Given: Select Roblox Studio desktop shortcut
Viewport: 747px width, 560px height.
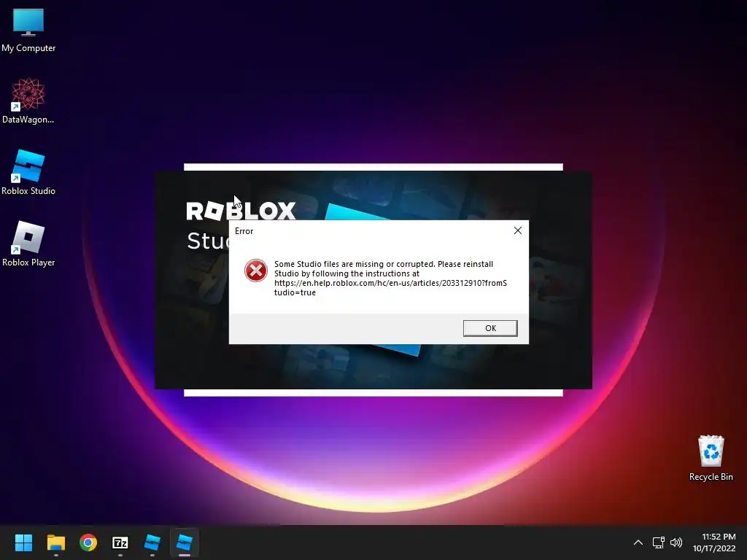Looking at the screenshot, I should tap(28, 172).
